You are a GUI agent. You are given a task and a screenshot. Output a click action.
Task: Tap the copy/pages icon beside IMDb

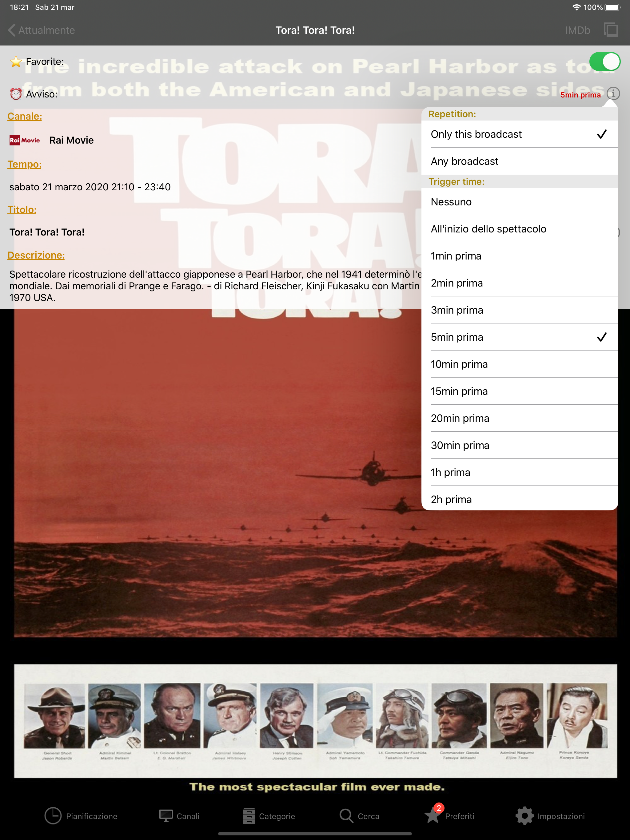611,30
